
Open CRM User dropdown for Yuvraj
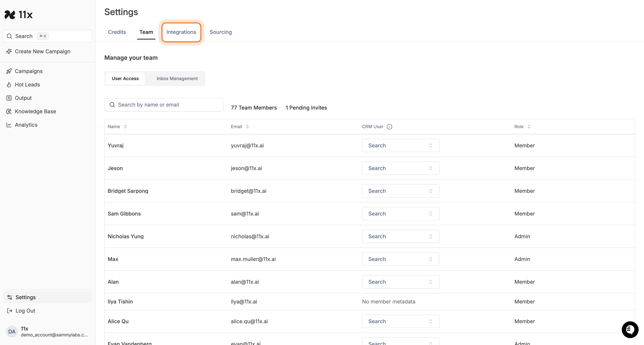click(x=400, y=145)
